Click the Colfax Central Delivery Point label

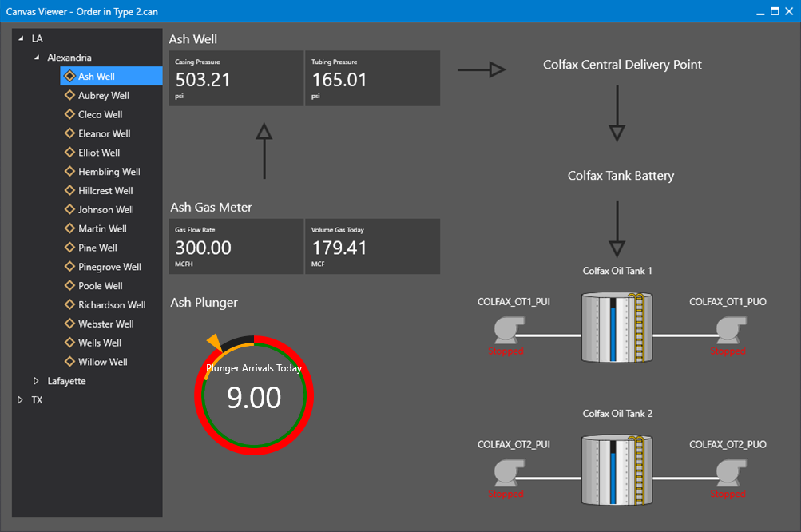click(x=622, y=65)
